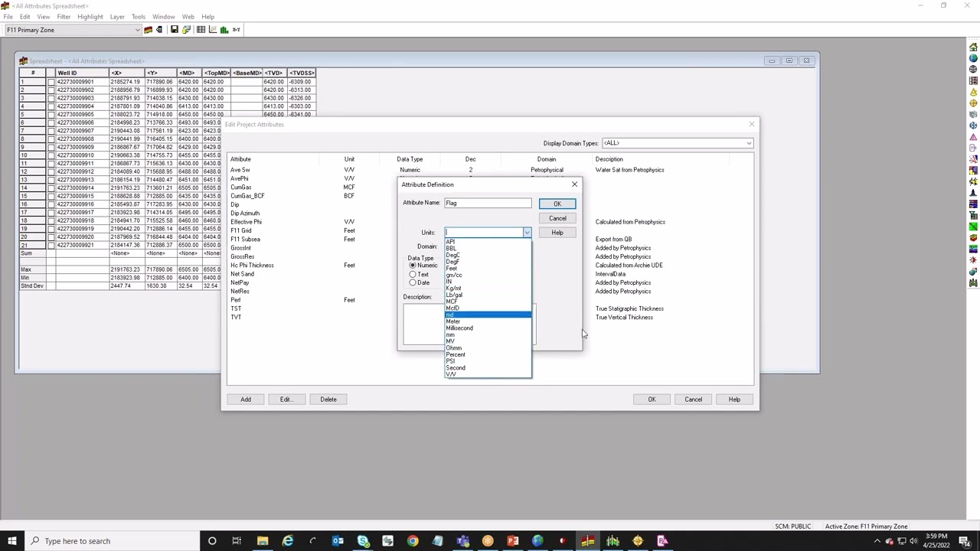
Task: Click the yellow cone icon in right sidebar
Action: pyautogui.click(x=973, y=92)
